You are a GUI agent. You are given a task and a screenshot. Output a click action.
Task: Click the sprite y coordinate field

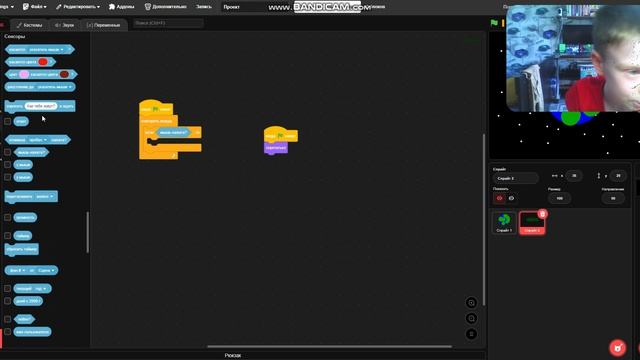618,176
